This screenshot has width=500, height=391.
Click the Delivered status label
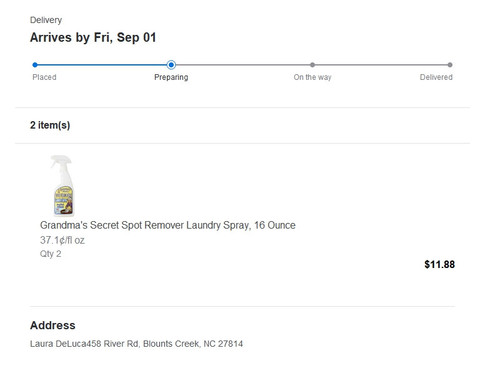[436, 77]
